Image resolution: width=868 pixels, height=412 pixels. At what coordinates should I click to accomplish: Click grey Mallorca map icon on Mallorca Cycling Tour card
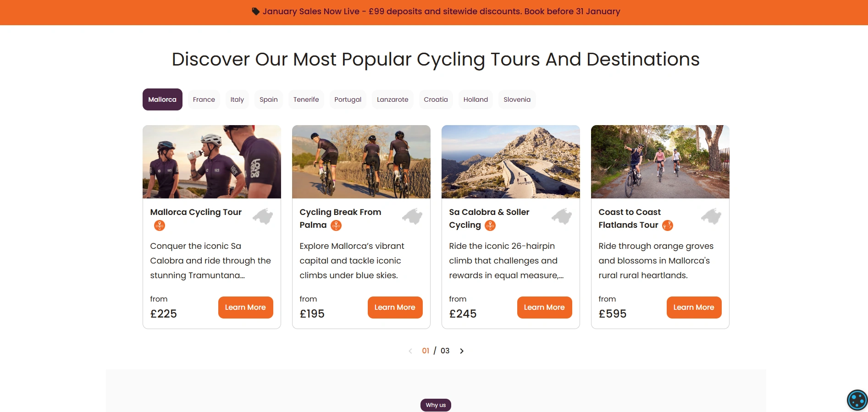pos(263,216)
